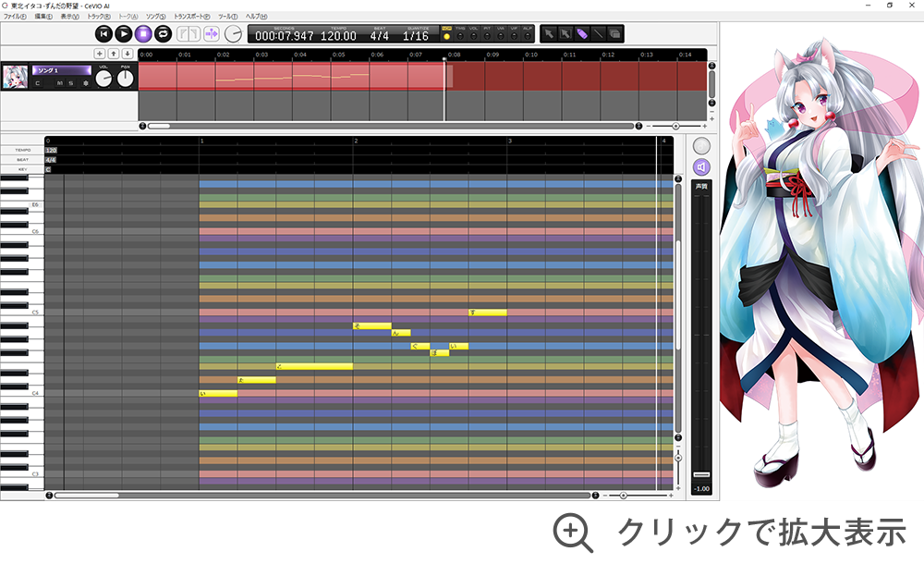
Task: Click the 0:05 mark on timeline ruler
Action: coord(338,55)
